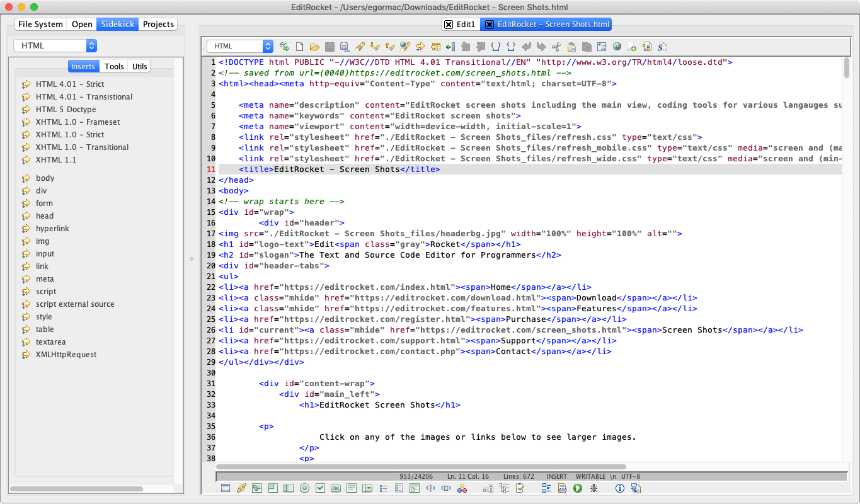The image size is (860, 504).
Task: Close the EditRocket - Screen Shots.html tab
Action: [489, 25]
